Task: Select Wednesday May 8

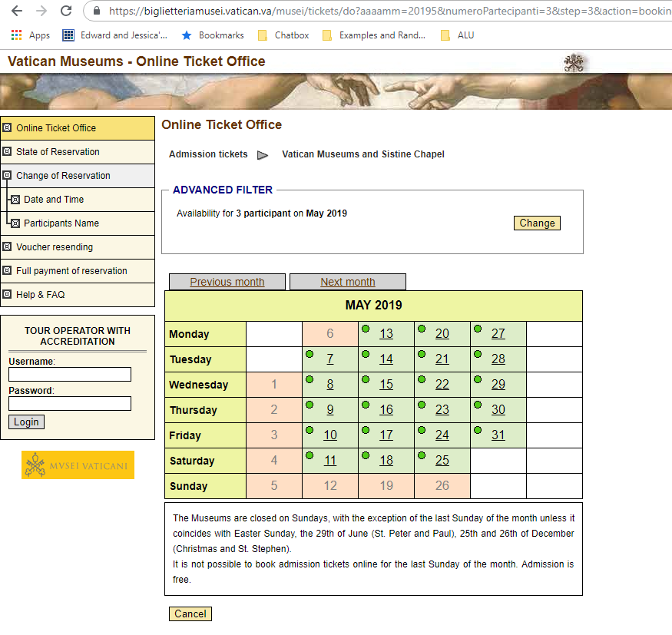Action: pyautogui.click(x=330, y=385)
